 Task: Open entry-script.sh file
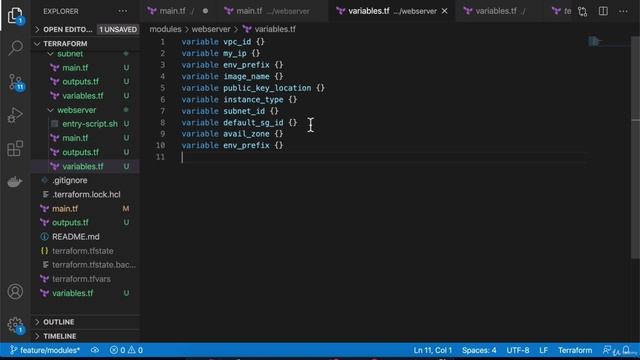point(90,124)
